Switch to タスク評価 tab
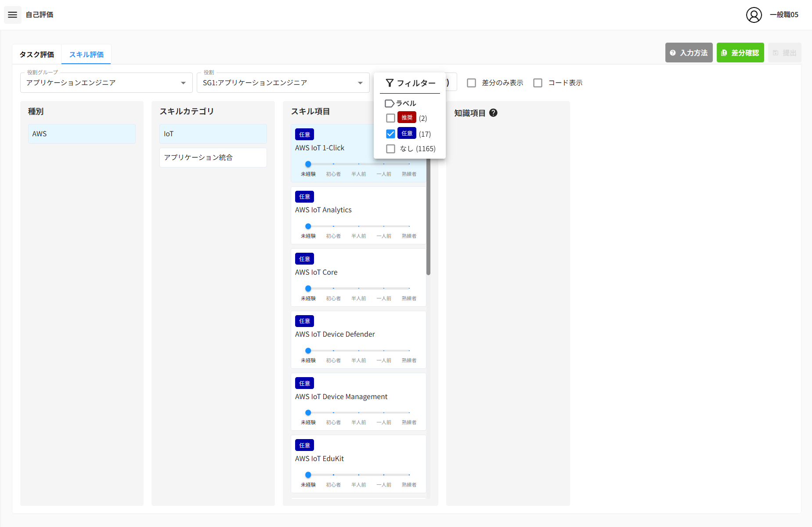Viewport: 812px width, 527px height. (37, 55)
